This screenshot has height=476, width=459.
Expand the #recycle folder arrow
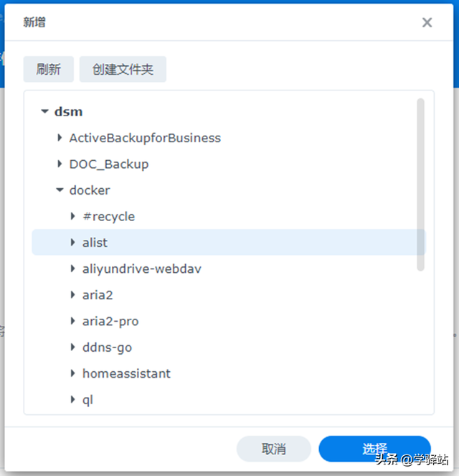point(72,216)
